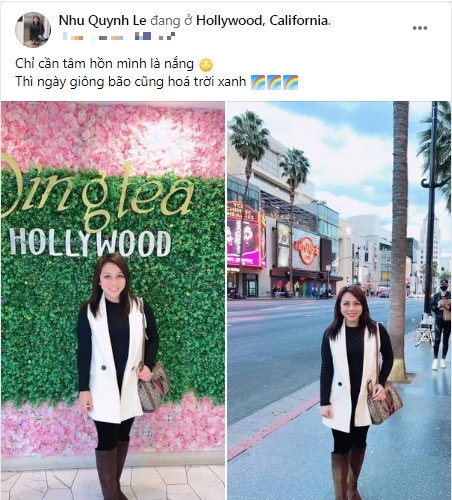
Task: Click the 'đang ở' text in the header
Action: 171,21
